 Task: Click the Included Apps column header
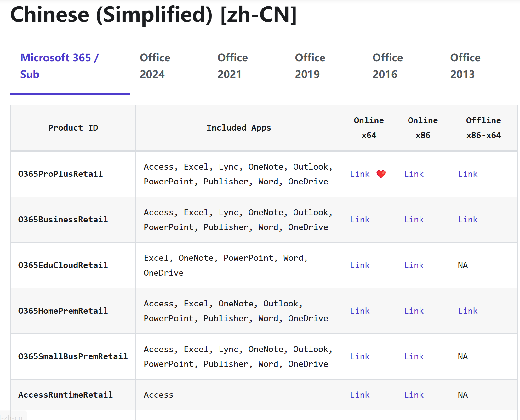click(x=239, y=128)
